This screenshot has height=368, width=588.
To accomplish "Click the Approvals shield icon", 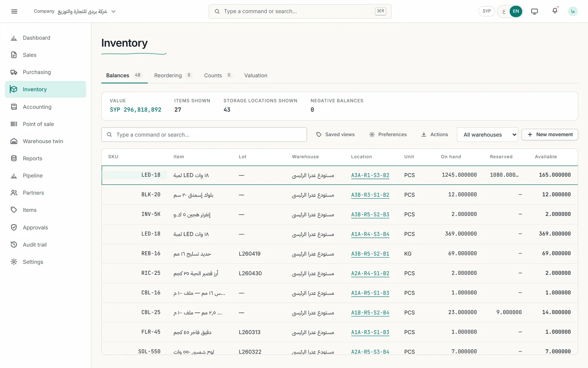I will 14,227.
